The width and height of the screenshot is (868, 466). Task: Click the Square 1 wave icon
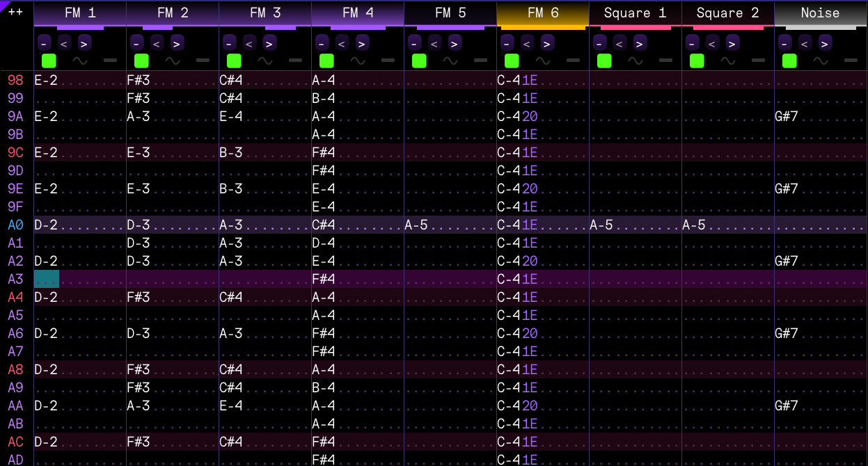coord(636,61)
